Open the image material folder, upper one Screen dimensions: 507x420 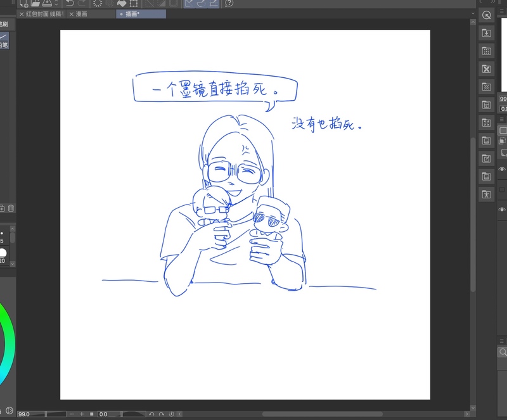point(486,141)
